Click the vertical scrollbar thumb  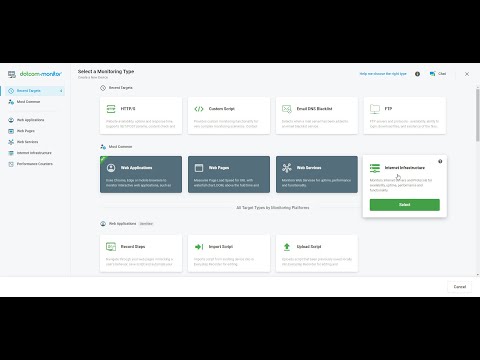[x=478, y=115]
